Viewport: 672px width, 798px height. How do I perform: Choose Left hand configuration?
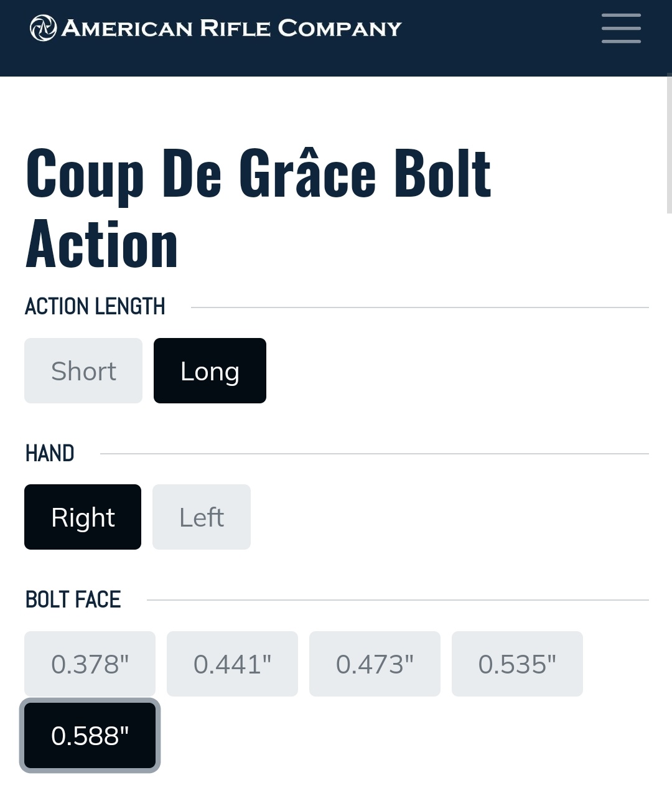[x=202, y=517]
